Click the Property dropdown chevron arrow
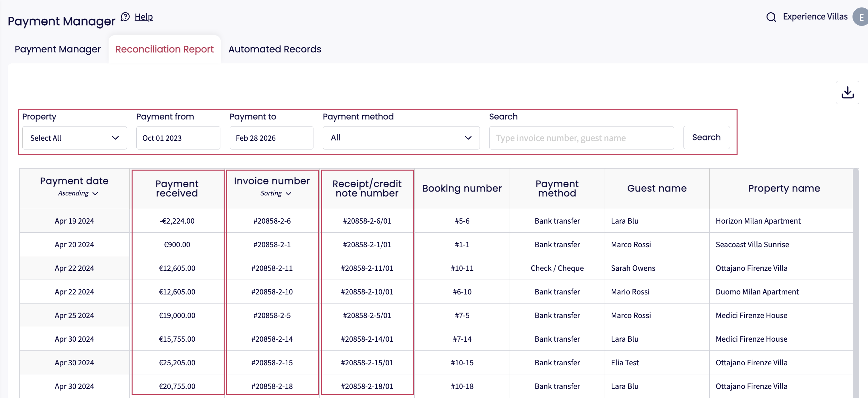The image size is (868, 398). click(x=115, y=138)
